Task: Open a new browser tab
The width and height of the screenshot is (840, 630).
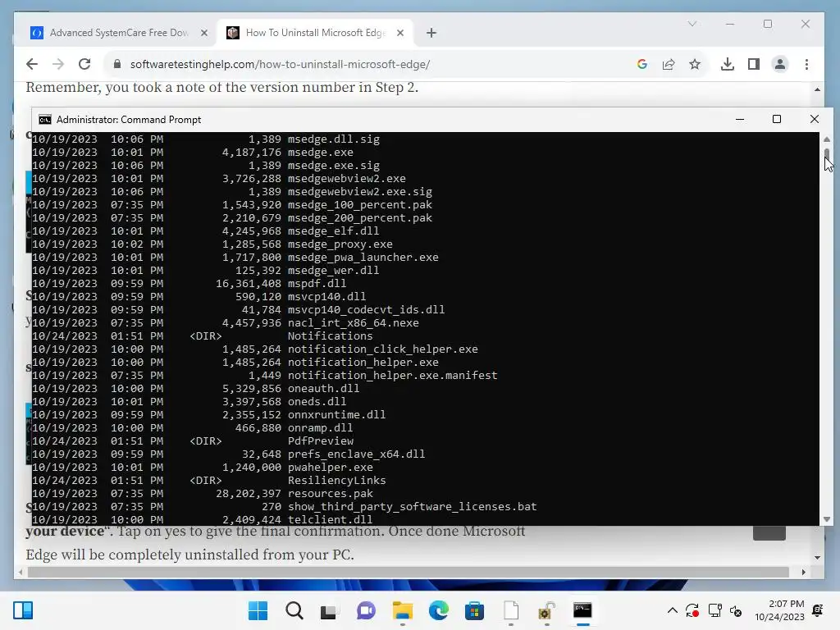Action: 431,33
